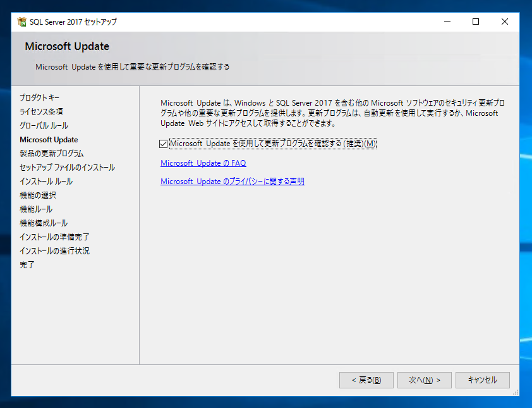The width and height of the screenshot is (532, 408).
Task: Select セットアップ ファイルのインストール step
Action: (67, 168)
